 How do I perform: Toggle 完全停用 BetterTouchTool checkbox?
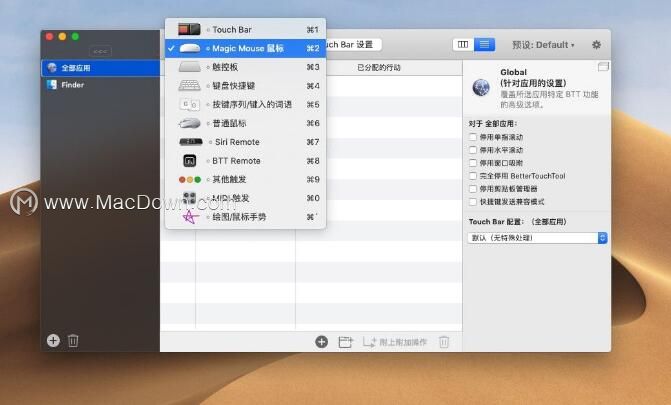[x=473, y=176]
